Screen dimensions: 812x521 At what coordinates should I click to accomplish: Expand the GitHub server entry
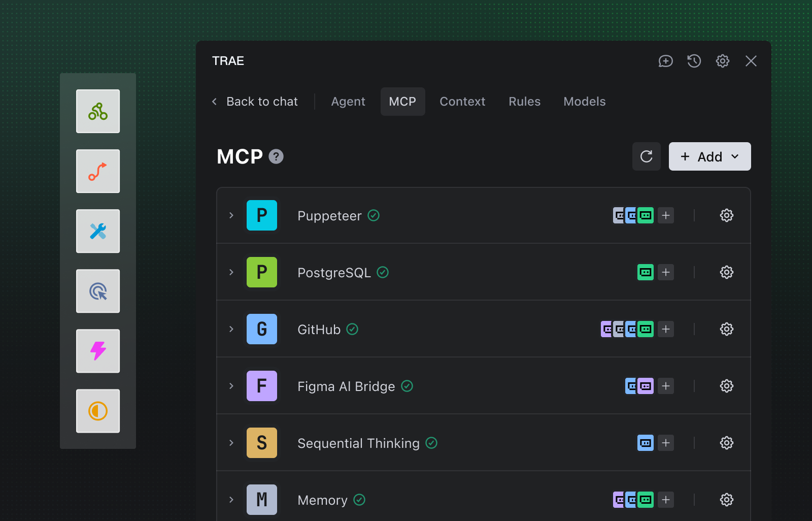(x=231, y=329)
